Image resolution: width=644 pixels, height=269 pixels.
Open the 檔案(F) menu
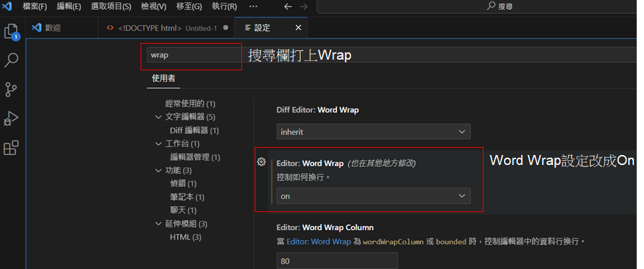[35, 7]
